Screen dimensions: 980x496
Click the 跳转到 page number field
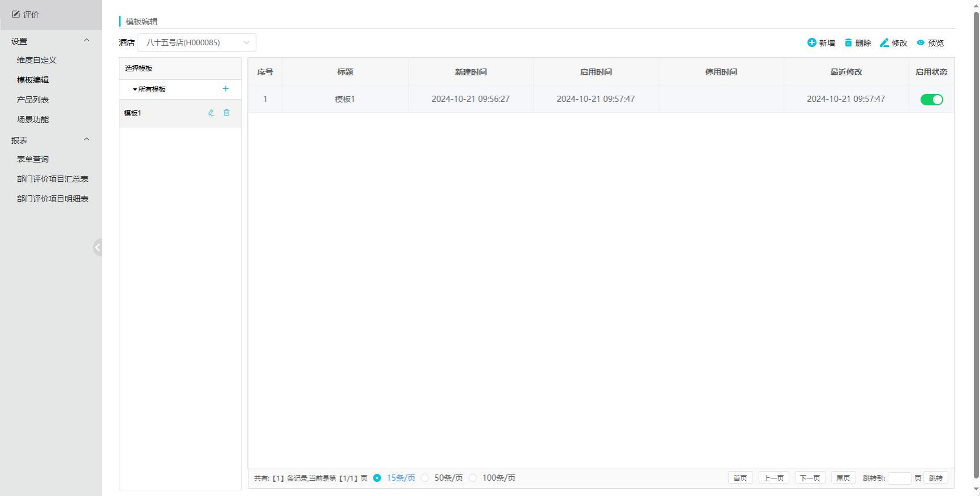click(x=899, y=478)
